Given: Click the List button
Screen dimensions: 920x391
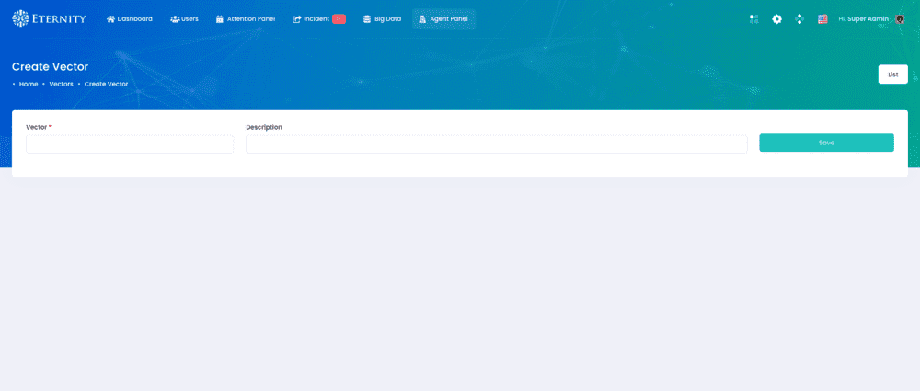Looking at the screenshot, I should pos(893,75).
